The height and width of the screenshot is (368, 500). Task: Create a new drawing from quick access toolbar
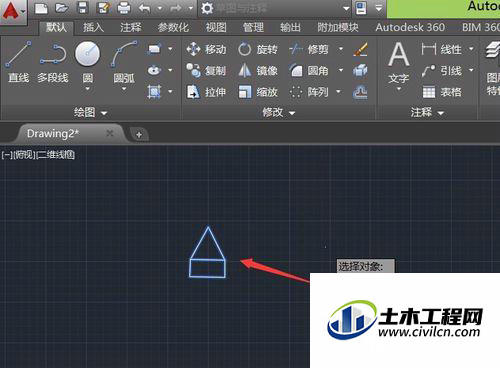coord(41,8)
